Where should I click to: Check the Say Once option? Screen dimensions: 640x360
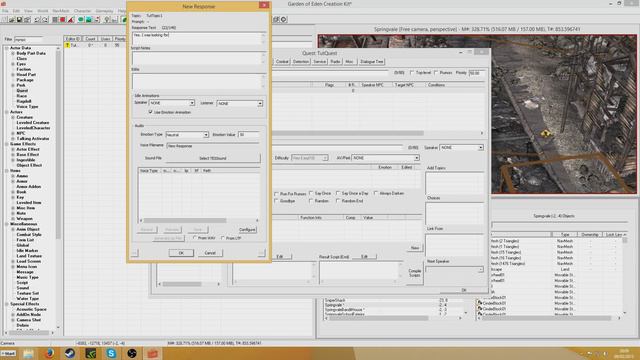click(311, 193)
